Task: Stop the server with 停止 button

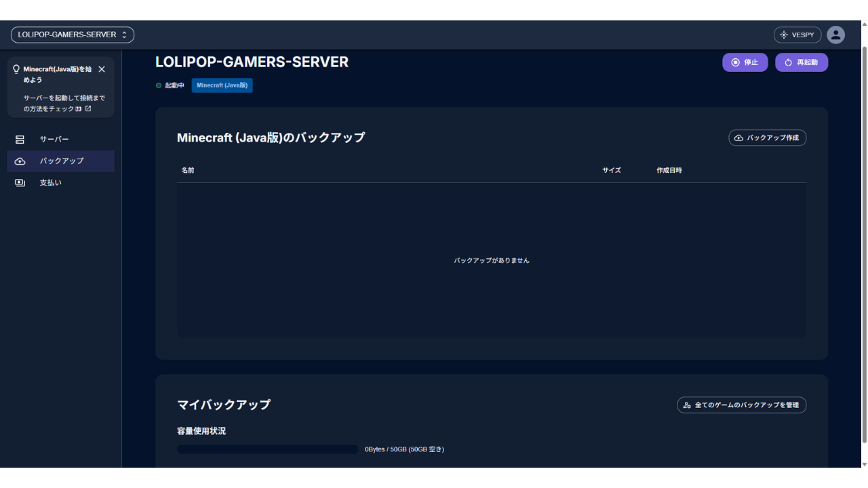Action: (745, 62)
